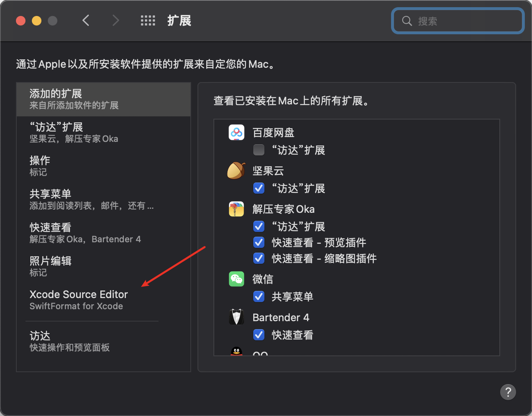Select 操作 sidebar category
The image size is (532, 416).
point(104,166)
